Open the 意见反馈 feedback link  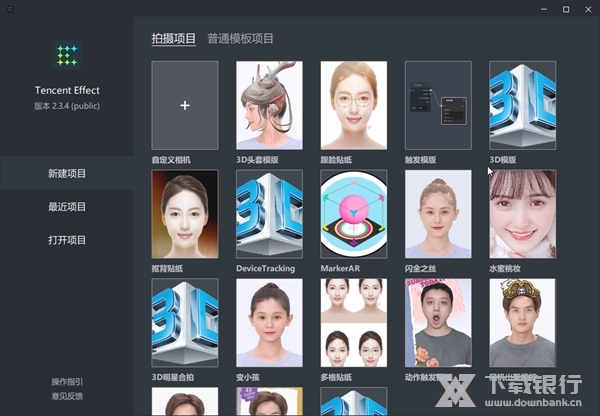(67, 396)
